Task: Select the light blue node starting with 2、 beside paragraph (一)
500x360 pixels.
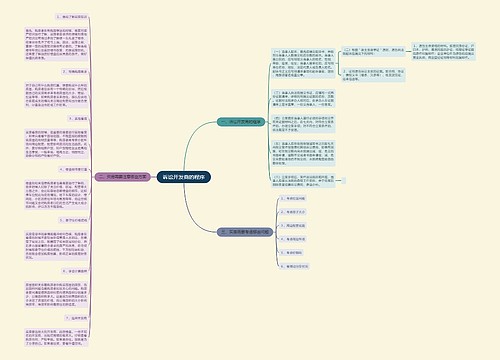Action: (x=373, y=75)
